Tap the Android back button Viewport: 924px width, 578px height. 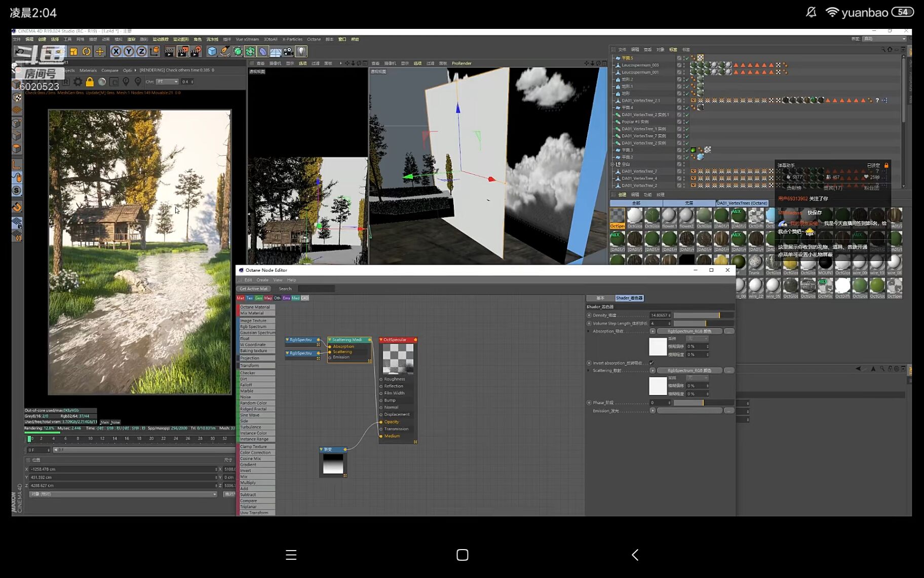click(635, 555)
